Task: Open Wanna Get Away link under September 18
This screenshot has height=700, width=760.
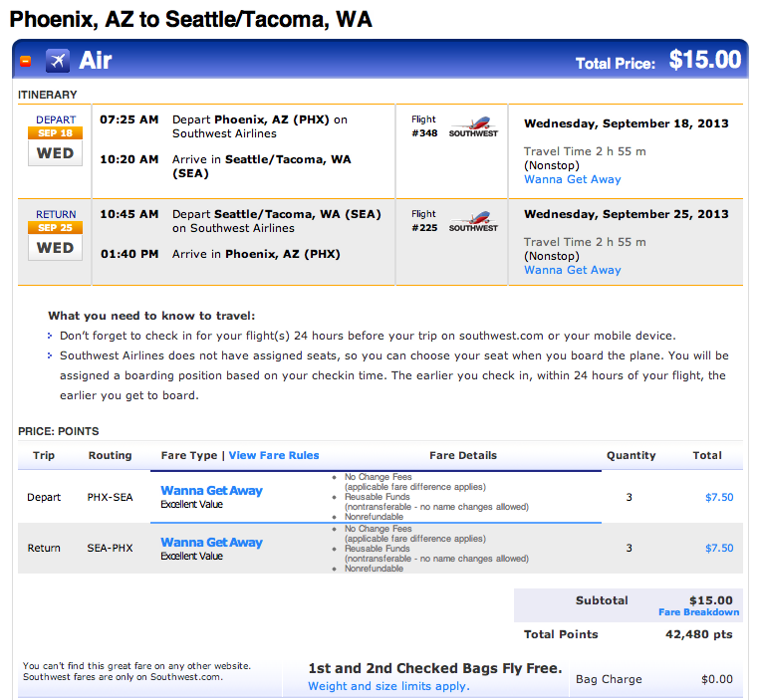Action: pos(573,179)
